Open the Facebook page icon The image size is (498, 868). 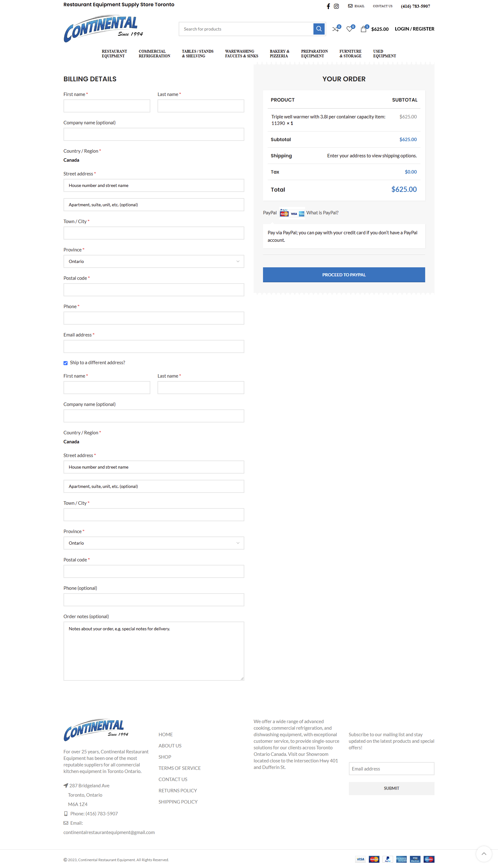(x=328, y=6)
